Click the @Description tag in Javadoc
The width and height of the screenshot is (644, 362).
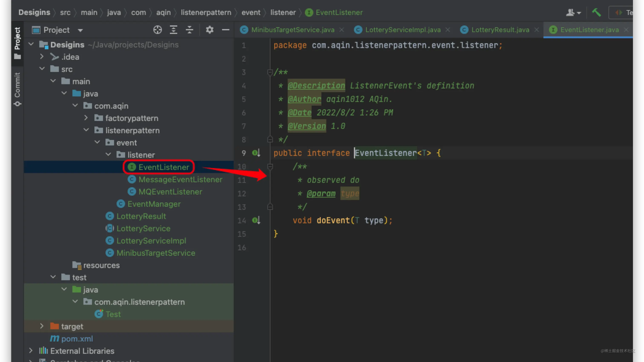point(316,86)
